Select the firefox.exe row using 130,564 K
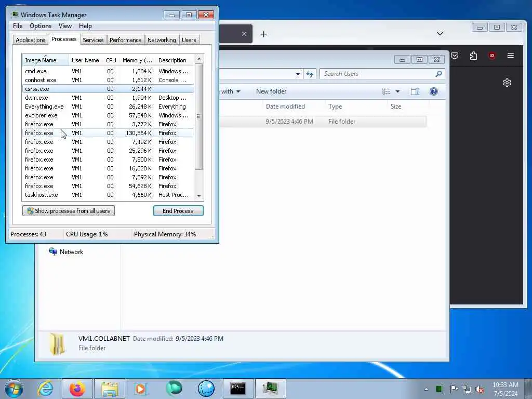The width and height of the screenshot is (532, 399). click(x=108, y=133)
